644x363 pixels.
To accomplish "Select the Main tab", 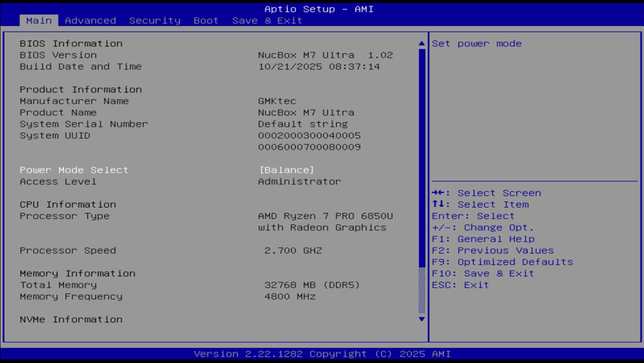I will pyautogui.click(x=38, y=20).
